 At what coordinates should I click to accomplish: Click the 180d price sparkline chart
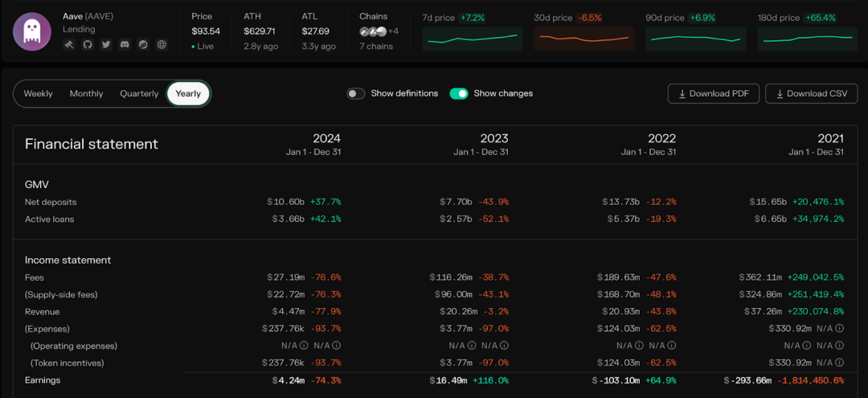(x=807, y=39)
